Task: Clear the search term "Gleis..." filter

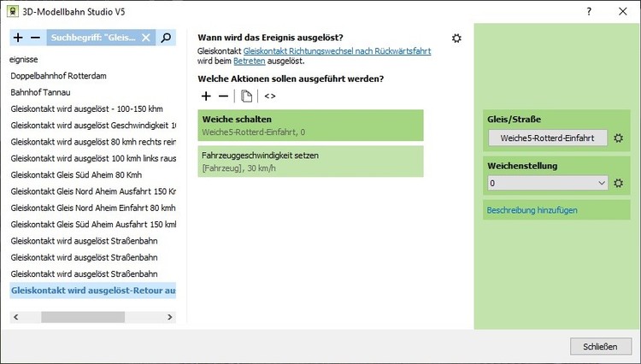Action: [146, 38]
